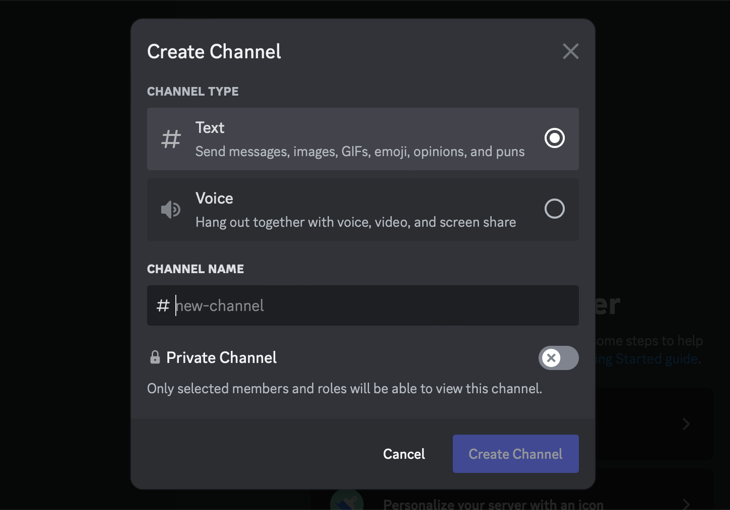This screenshot has height=510, width=730.
Task: Click the "Hang out together" voice description
Action: tap(355, 222)
